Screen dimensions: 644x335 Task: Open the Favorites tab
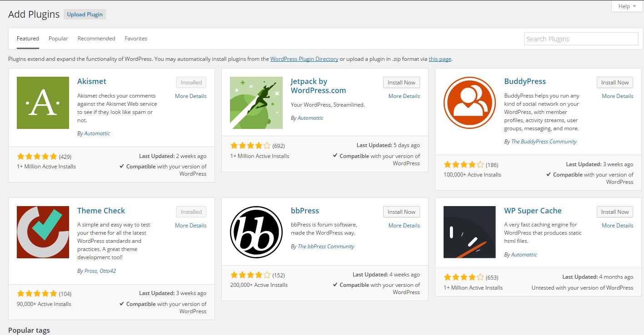136,39
